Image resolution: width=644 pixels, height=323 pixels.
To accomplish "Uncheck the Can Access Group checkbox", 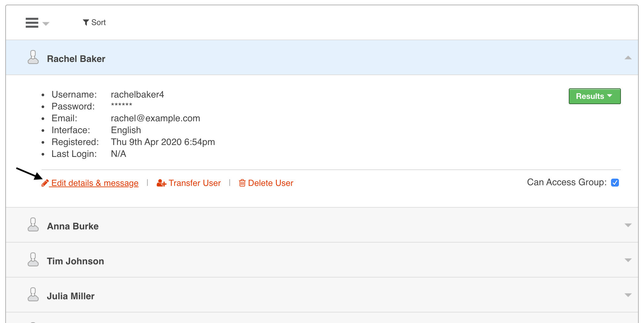I will [x=615, y=183].
